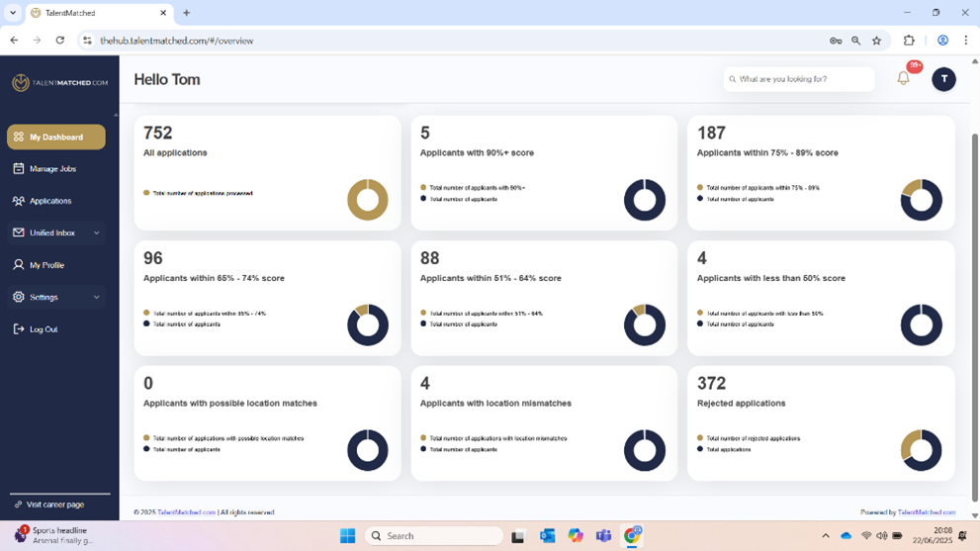This screenshot has width=980, height=551.
Task: Open Microsoft Teams from the taskbar
Action: pos(604,536)
